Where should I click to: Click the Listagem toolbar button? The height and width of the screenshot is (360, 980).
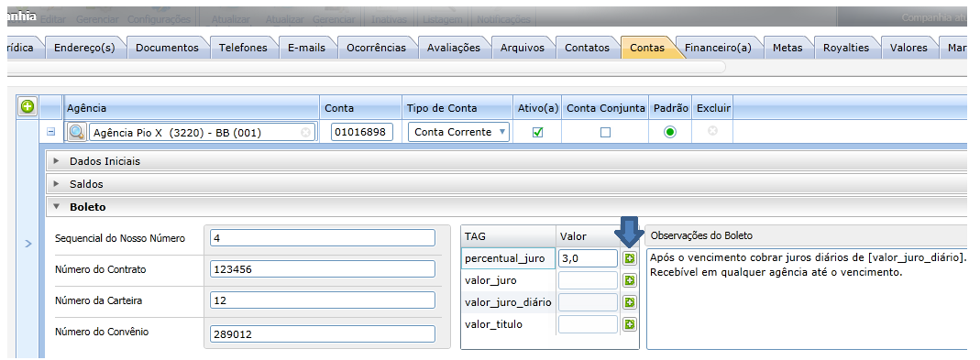tap(443, 19)
